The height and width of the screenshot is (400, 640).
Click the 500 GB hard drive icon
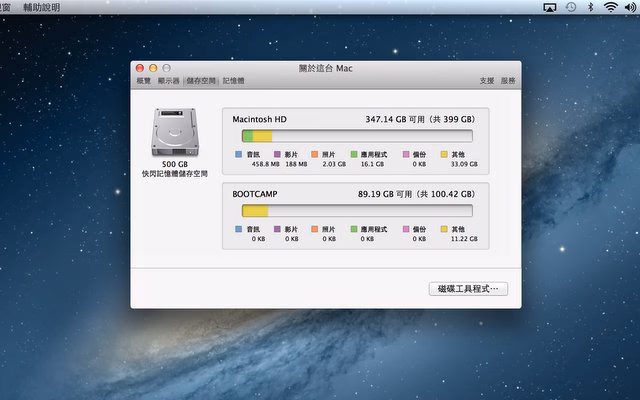click(x=175, y=132)
